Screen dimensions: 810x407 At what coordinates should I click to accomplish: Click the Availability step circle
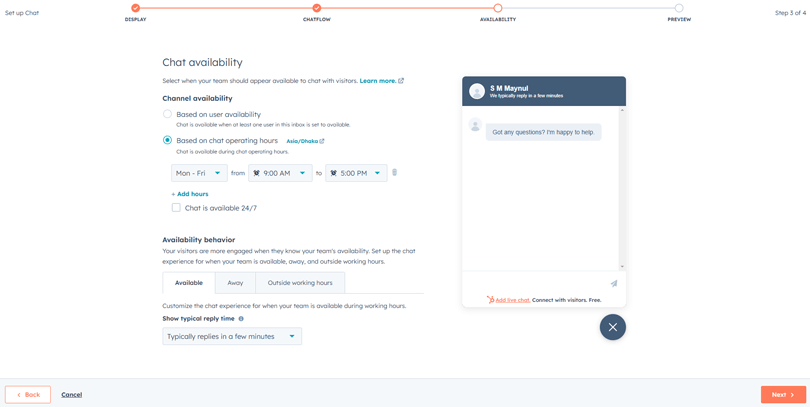click(497, 8)
